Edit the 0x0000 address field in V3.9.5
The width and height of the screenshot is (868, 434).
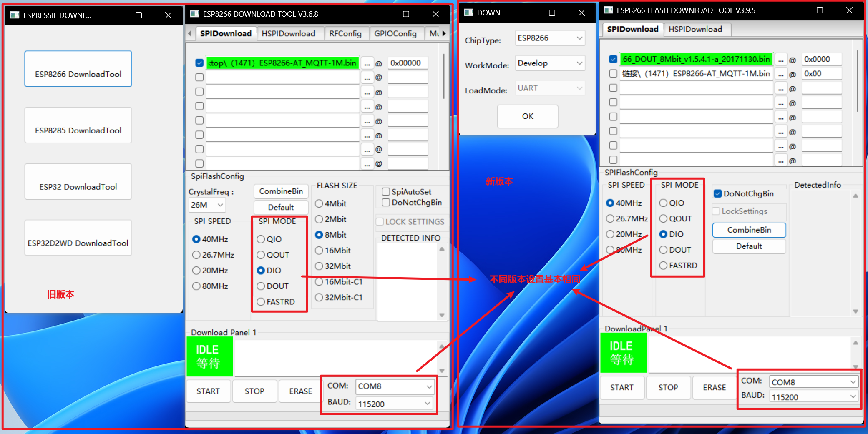click(x=822, y=59)
